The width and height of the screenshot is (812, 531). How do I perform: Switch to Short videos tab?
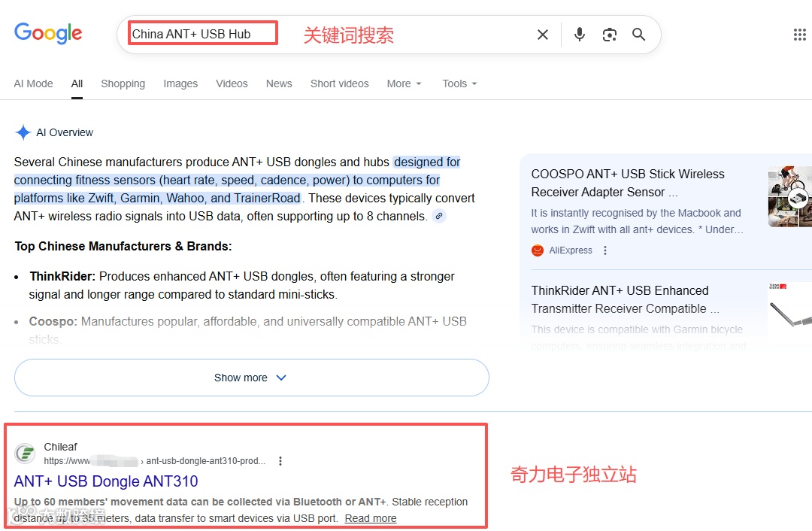[x=340, y=83]
